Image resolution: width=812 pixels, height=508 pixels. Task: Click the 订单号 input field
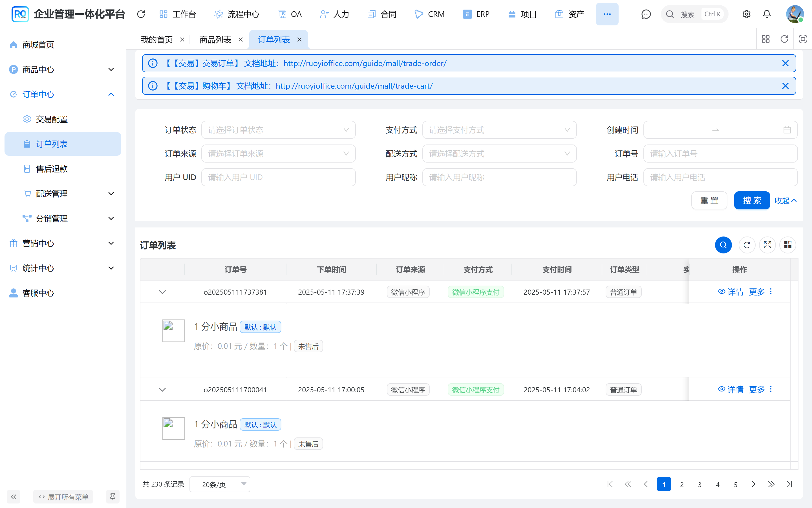pyautogui.click(x=720, y=154)
